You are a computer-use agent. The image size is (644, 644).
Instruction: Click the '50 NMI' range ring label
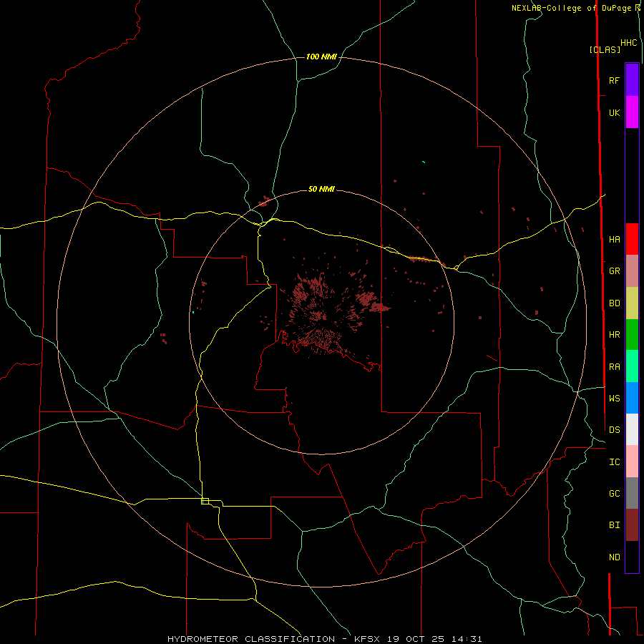click(321, 189)
